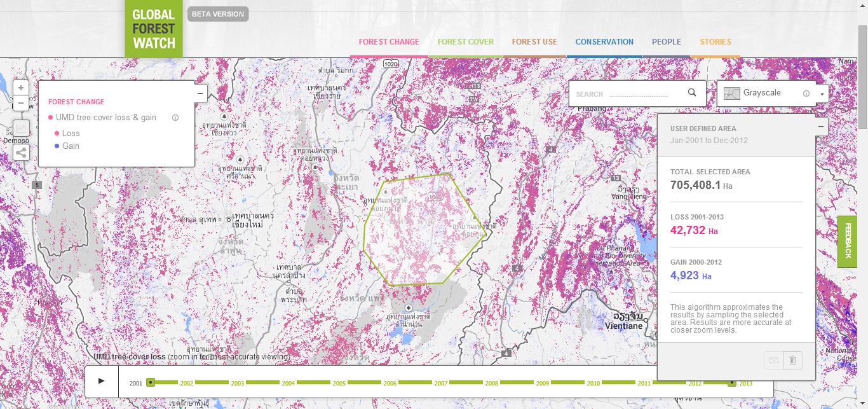Open the Forest Cover tab
This screenshot has width=868, height=409.
(466, 42)
